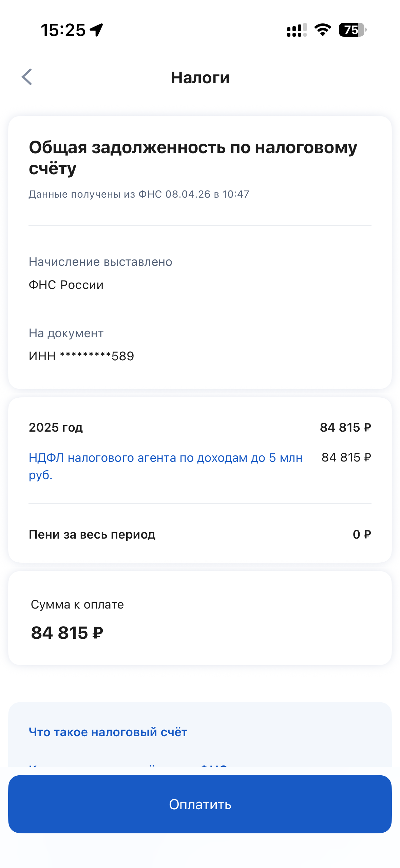Tap the 2025 год row label
Image resolution: width=400 pixels, height=868 pixels.
point(56,427)
